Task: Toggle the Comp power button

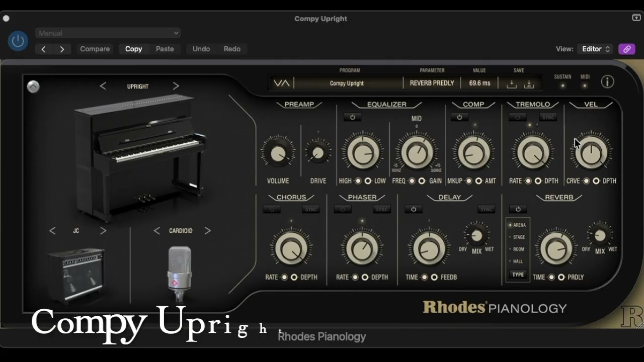Action: [459, 117]
